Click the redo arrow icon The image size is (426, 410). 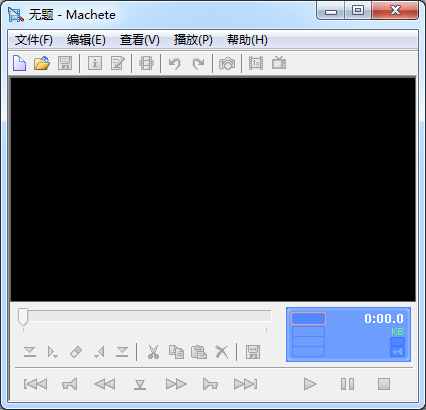(199, 63)
